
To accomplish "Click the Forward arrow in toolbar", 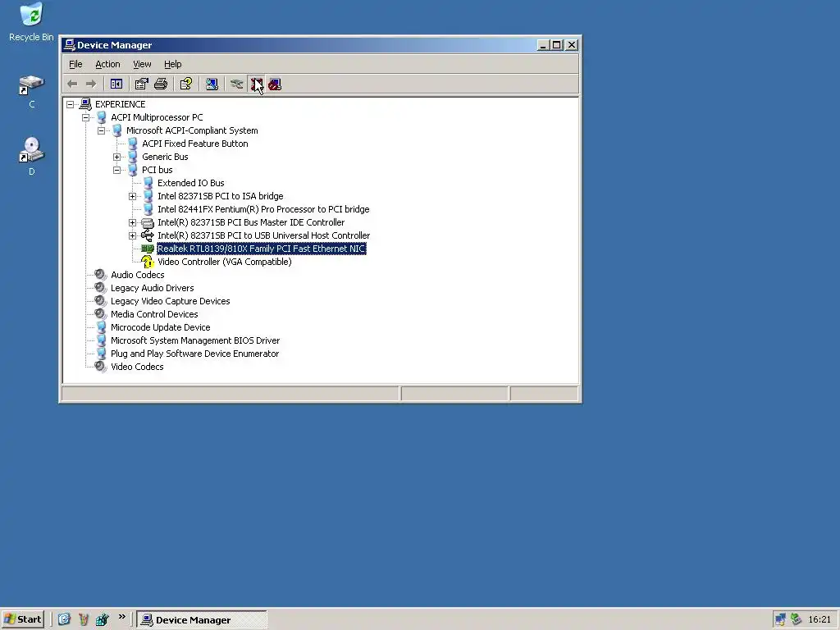I will 91,84.
